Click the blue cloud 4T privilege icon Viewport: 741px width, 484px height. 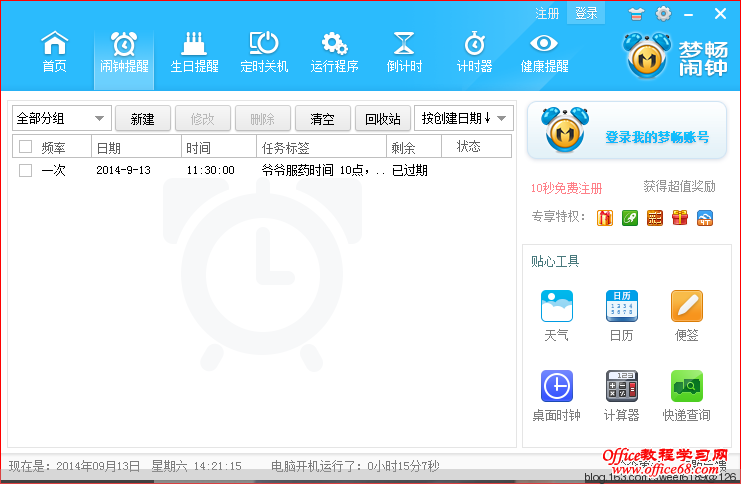click(x=705, y=218)
